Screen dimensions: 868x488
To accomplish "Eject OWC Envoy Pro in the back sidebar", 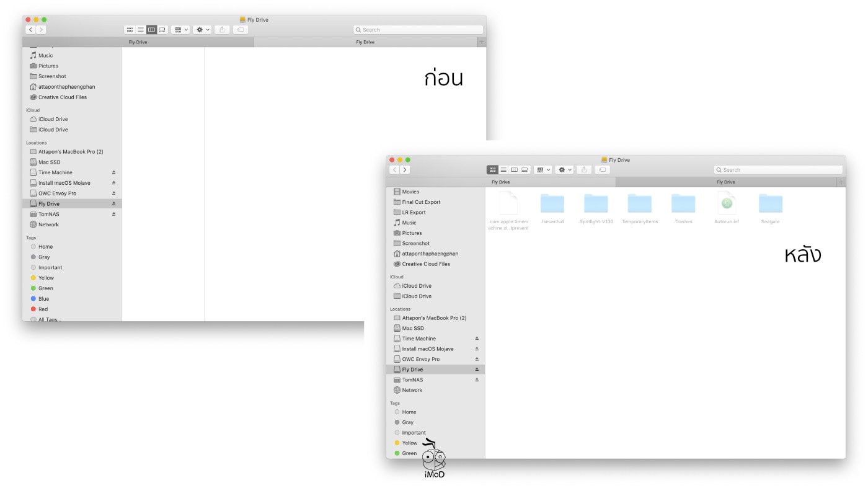I will pos(112,193).
